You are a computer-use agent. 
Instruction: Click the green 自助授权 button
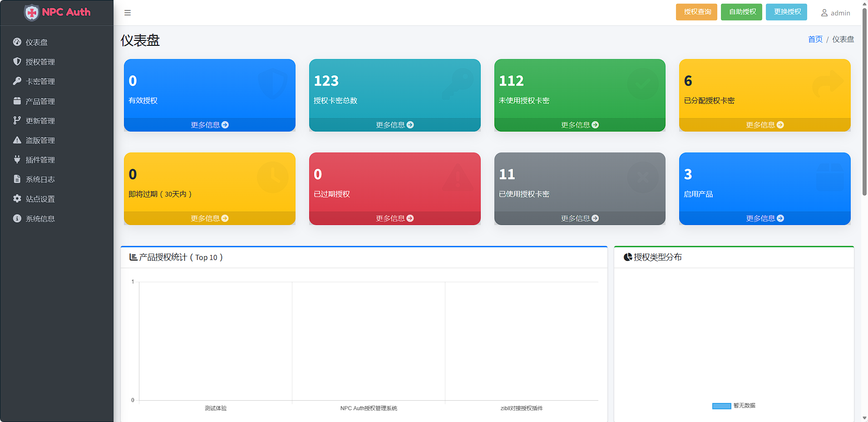741,12
